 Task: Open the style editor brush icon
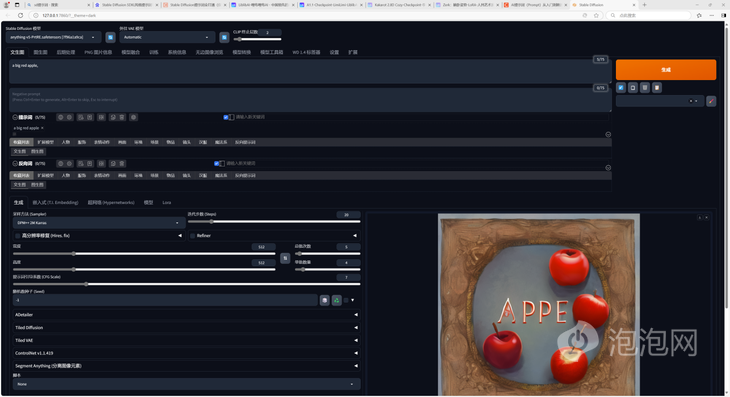pos(711,101)
